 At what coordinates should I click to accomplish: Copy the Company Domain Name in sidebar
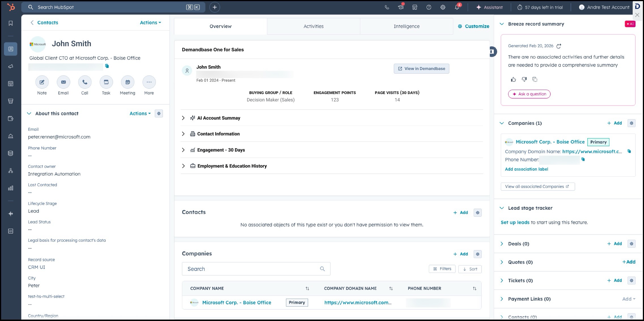[x=629, y=151]
